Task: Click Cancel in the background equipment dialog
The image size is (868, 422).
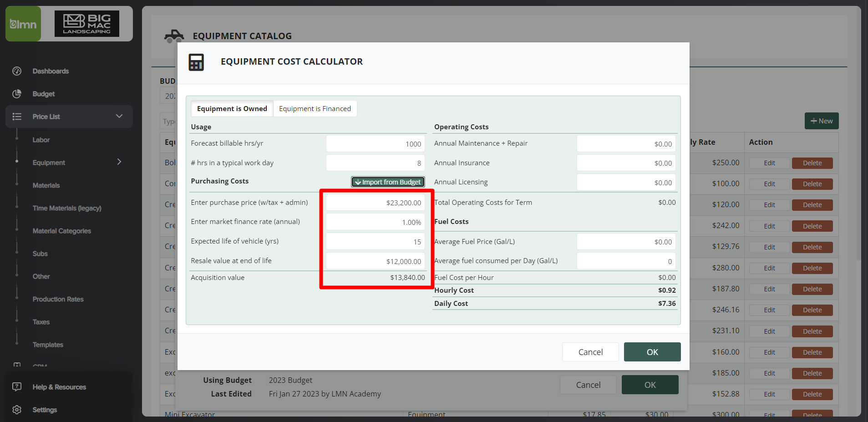Action: [588, 385]
